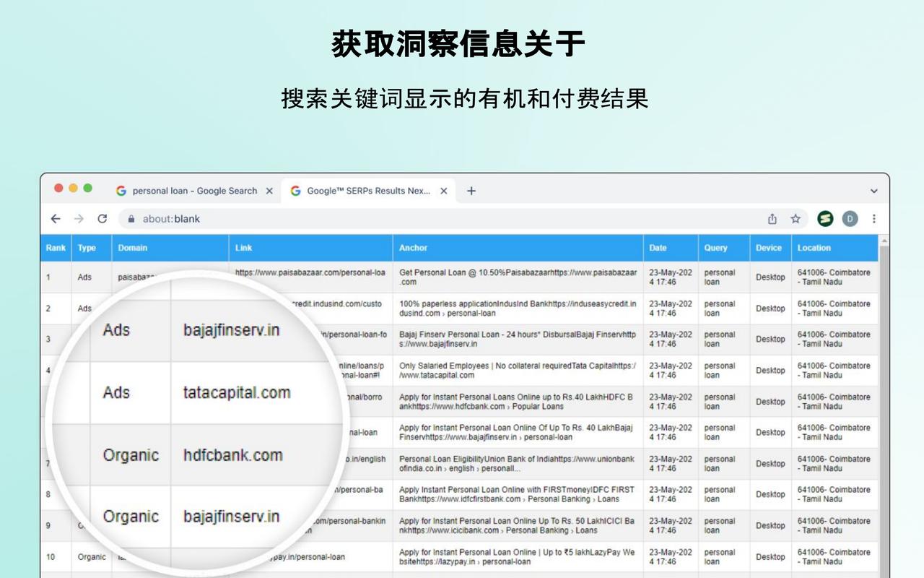This screenshot has height=578, width=924.
Task: Click the Desktop device cell in row 1
Action: 770,277
